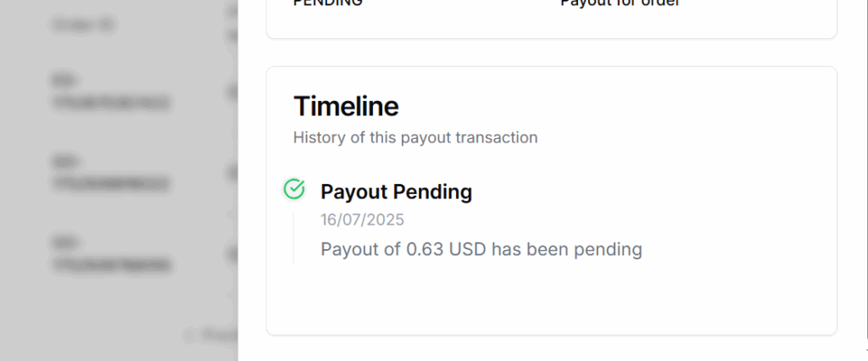Click the 'Payout of 0.63 USD' description
868x361 pixels.
[x=481, y=249]
